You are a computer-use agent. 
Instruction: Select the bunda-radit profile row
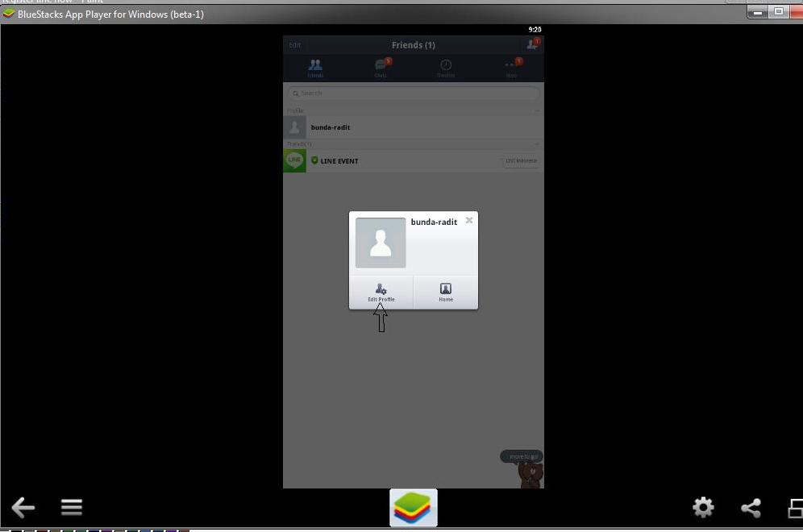414,127
